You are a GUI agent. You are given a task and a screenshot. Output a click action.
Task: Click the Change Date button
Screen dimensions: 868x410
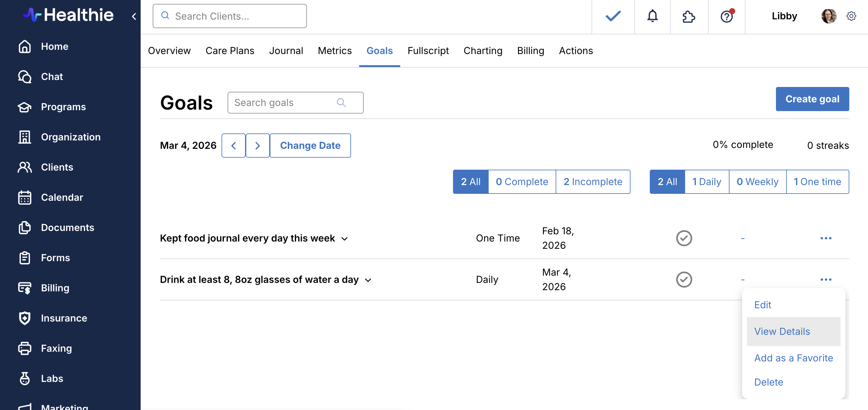pos(310,145)
